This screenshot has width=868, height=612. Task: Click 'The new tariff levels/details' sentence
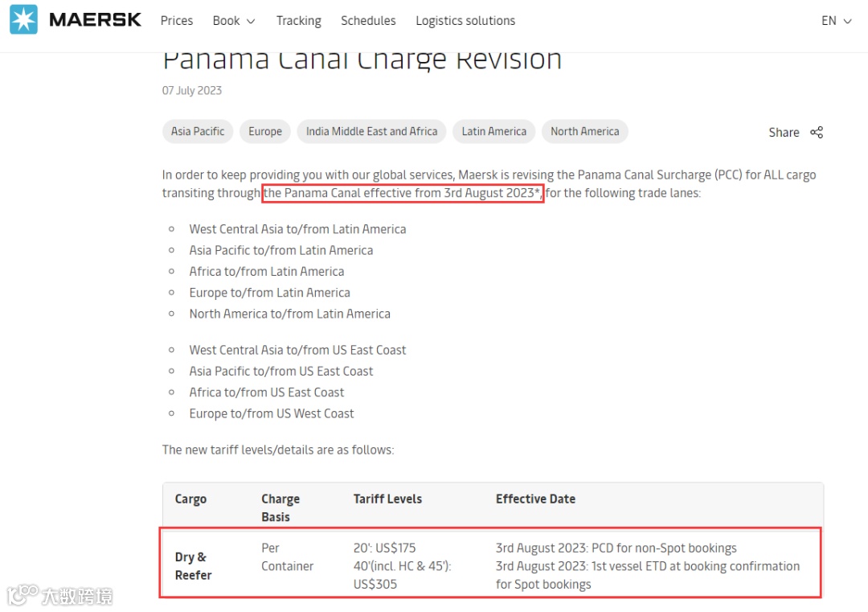click(x=278, y=450)
